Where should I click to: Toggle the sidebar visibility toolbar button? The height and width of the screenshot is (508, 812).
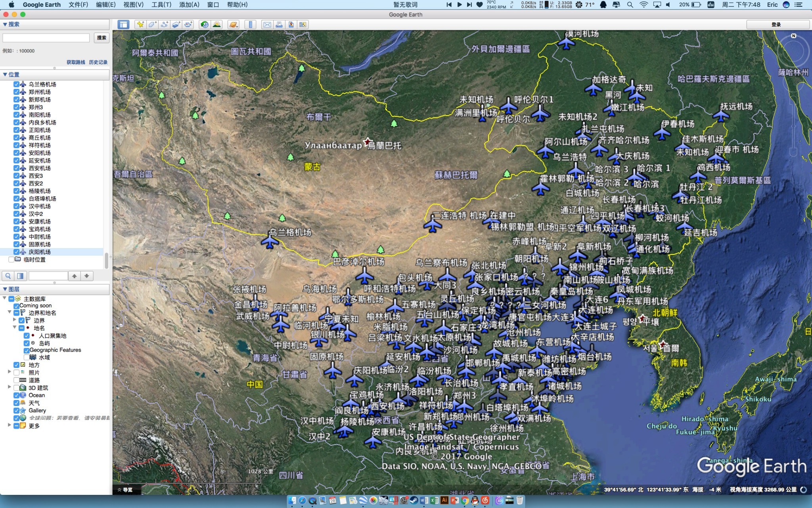(x=123, y=25)
